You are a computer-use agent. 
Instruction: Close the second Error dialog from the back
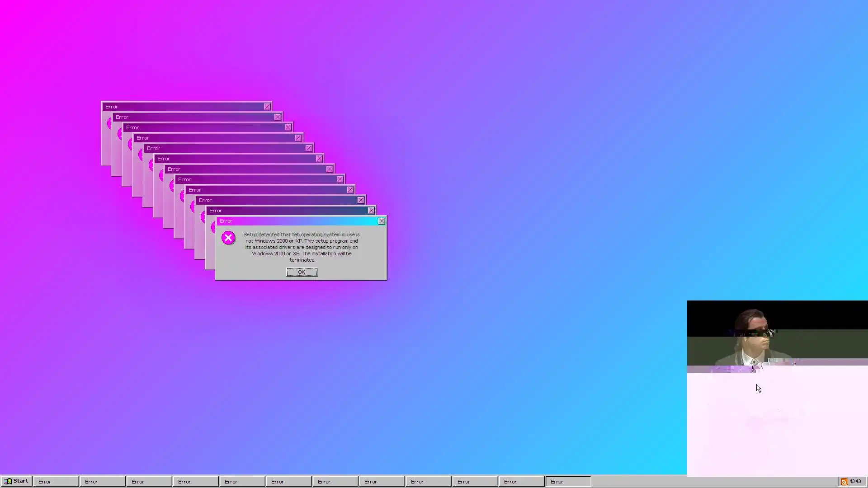(278, 117)
